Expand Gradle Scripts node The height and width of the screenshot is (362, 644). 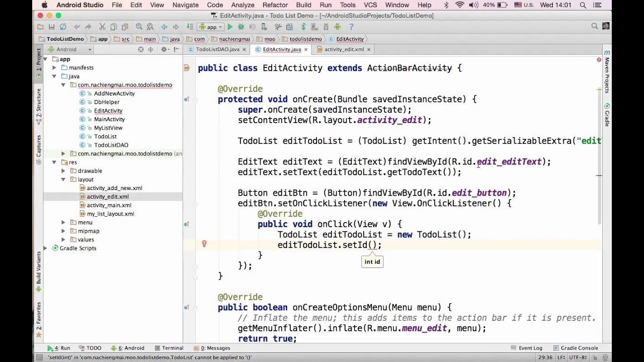45,248
